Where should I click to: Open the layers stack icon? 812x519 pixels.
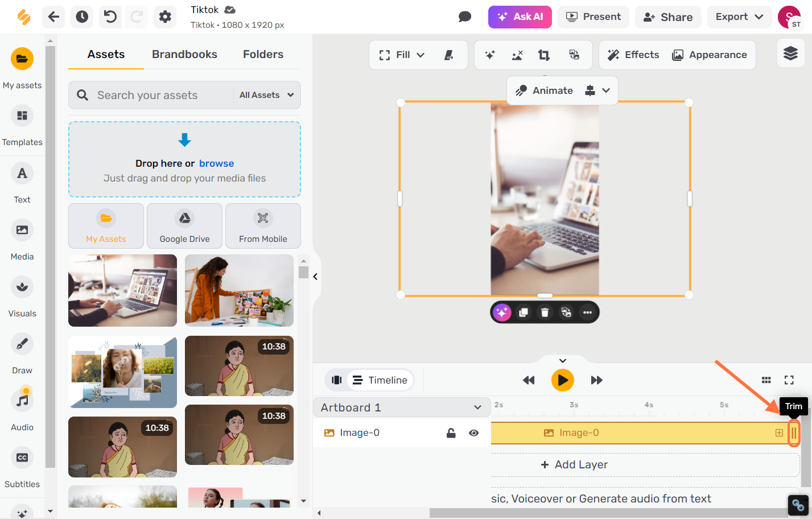pyautogui.click(x=790, y=53)
